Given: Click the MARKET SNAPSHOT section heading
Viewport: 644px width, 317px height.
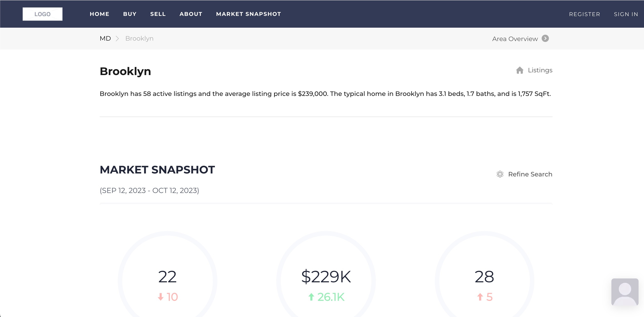Looking at the screenshot, I should [x=157, y=170].
